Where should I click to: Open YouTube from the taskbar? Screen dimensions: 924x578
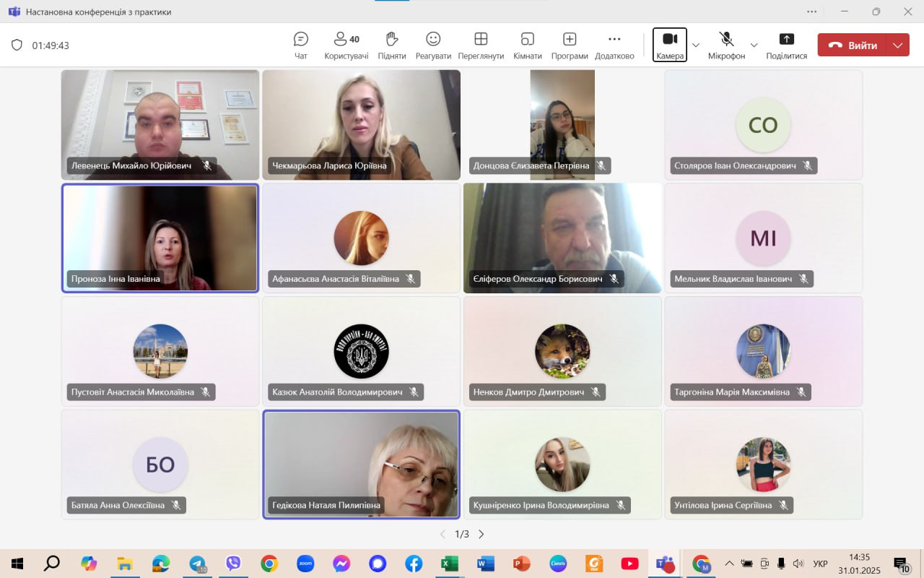(629, 564)
